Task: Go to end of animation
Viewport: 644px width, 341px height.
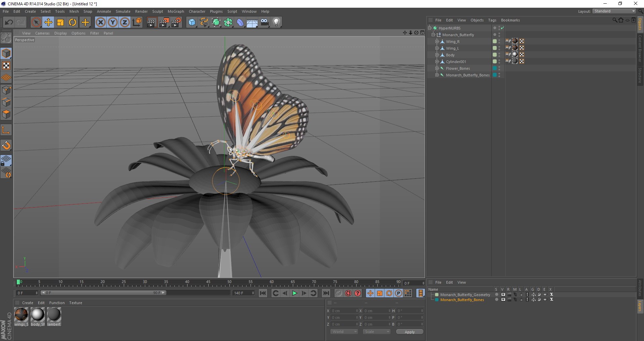Action: [x=326, y=293]
